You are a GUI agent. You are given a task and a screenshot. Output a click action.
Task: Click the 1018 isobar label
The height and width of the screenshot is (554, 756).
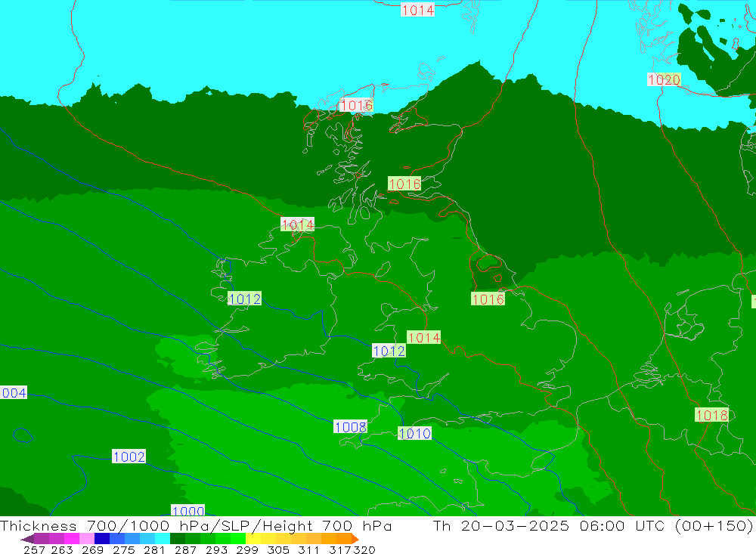tap(711, 415)
